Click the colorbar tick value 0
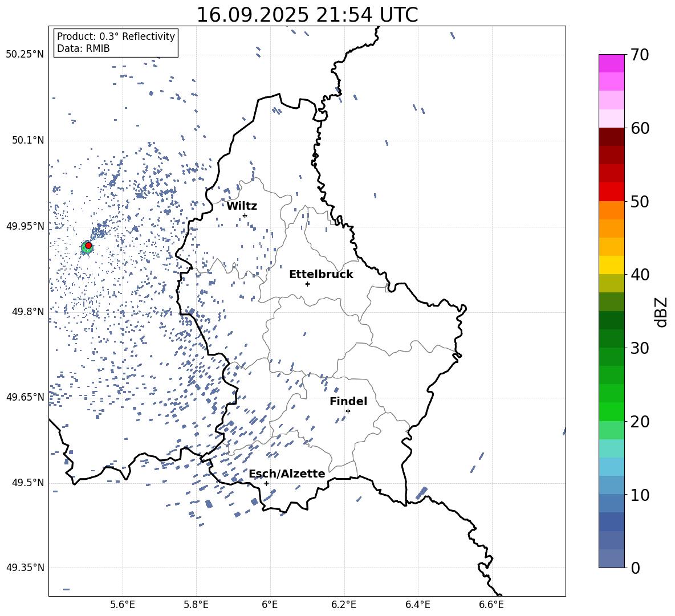The height and width of the screenshot is (616, 675). (x=635, y=568)
